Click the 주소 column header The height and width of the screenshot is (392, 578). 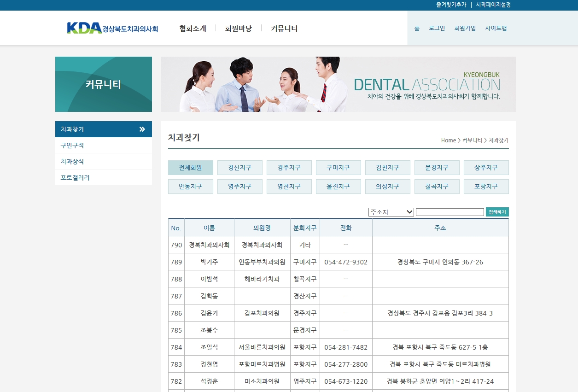[x=440, y=228]
